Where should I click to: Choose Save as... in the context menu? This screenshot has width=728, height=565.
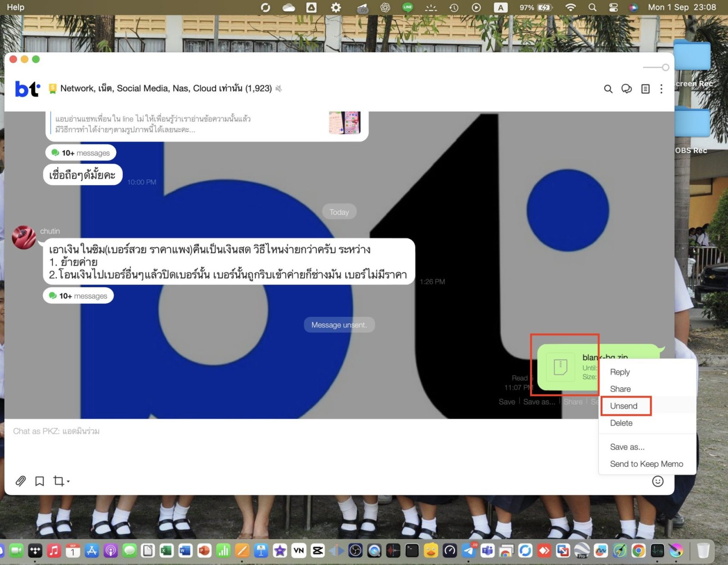tap(627, 447)
